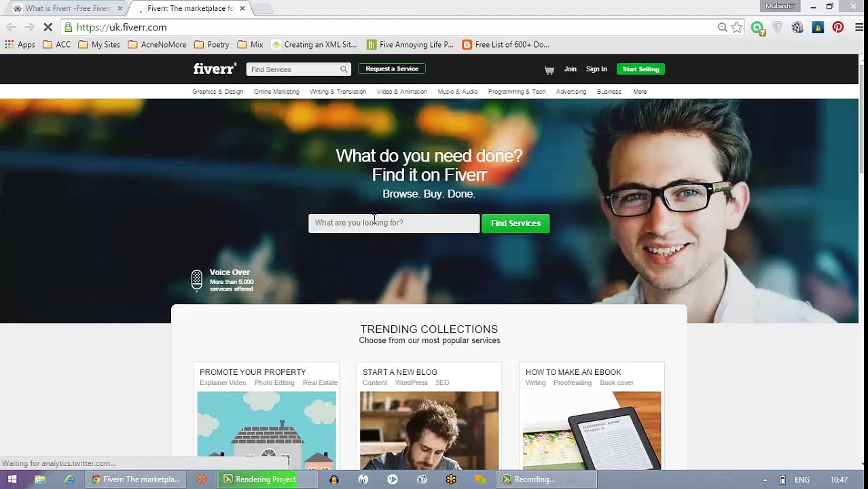Click the ENG language indicator

(801, 479)
